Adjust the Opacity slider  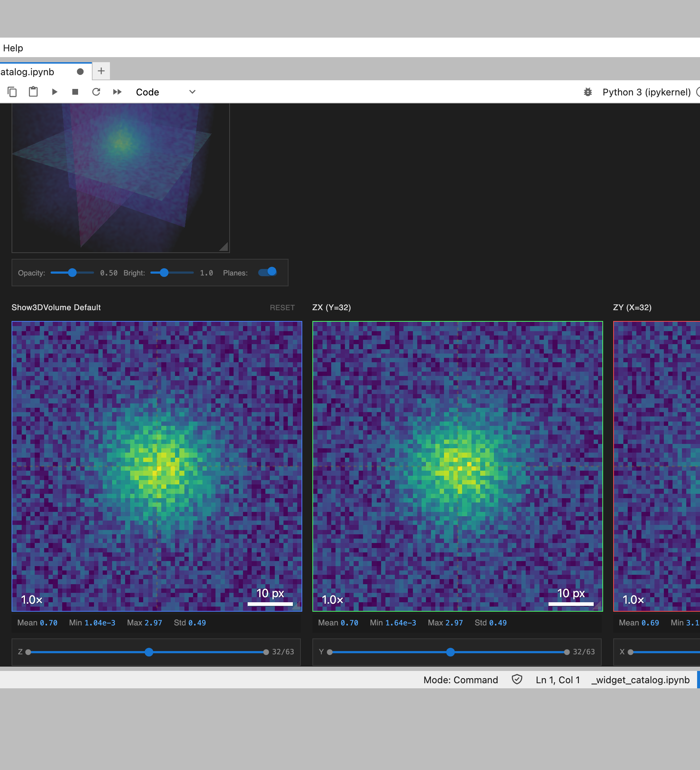pyautogui.click(x=72, y=273)
